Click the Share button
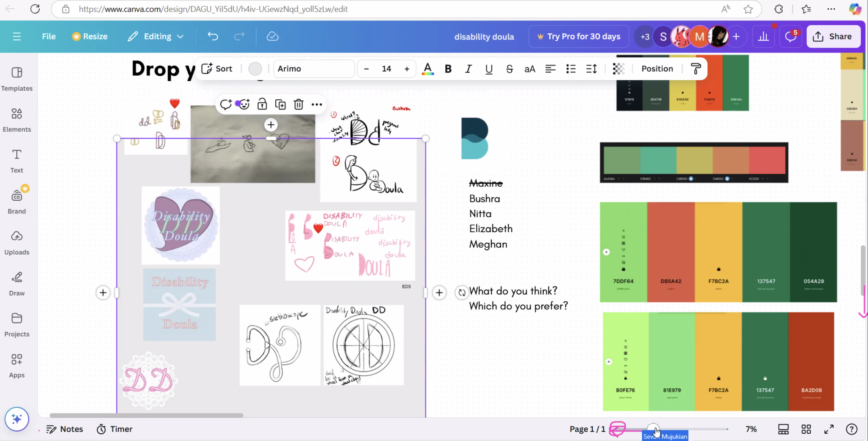The width and height of the screenshot is (868, 441). click(833, 36)
